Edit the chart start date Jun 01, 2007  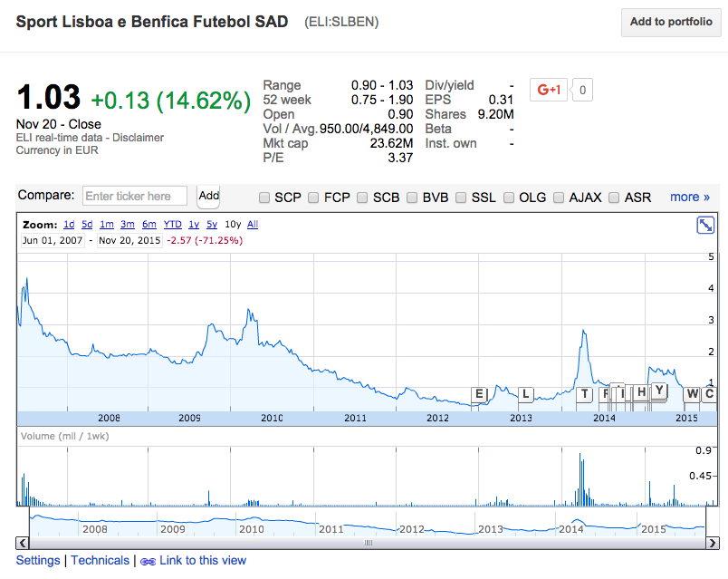[53, 240]
